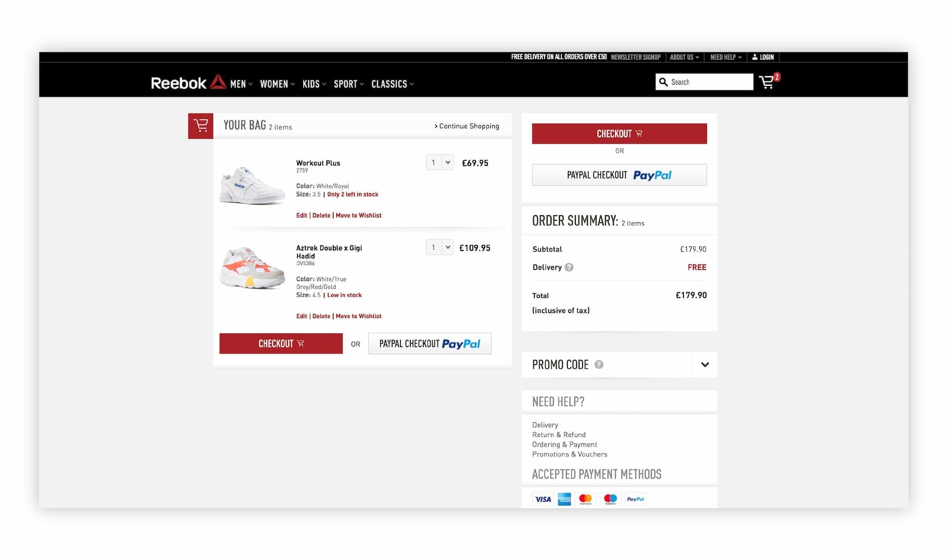Expand the About Us dropdown
The height and width of the screenshot is (560, 948).
click(x=684, y=57)
